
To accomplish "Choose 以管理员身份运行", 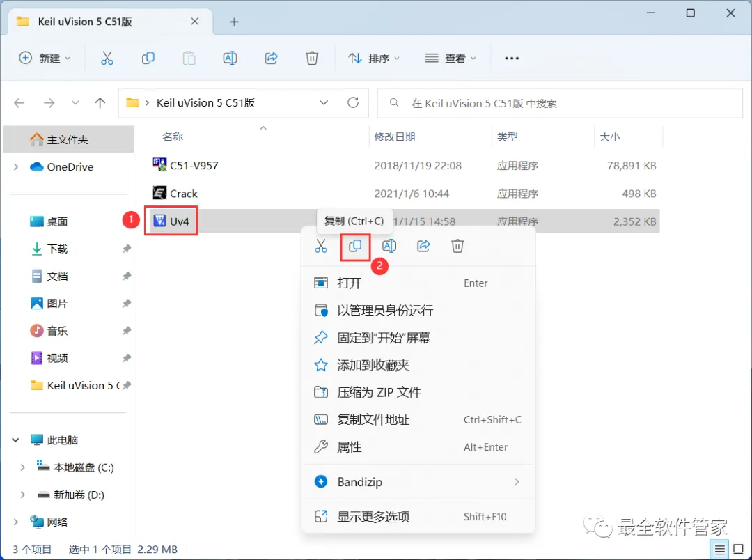I will click(418, 311).
